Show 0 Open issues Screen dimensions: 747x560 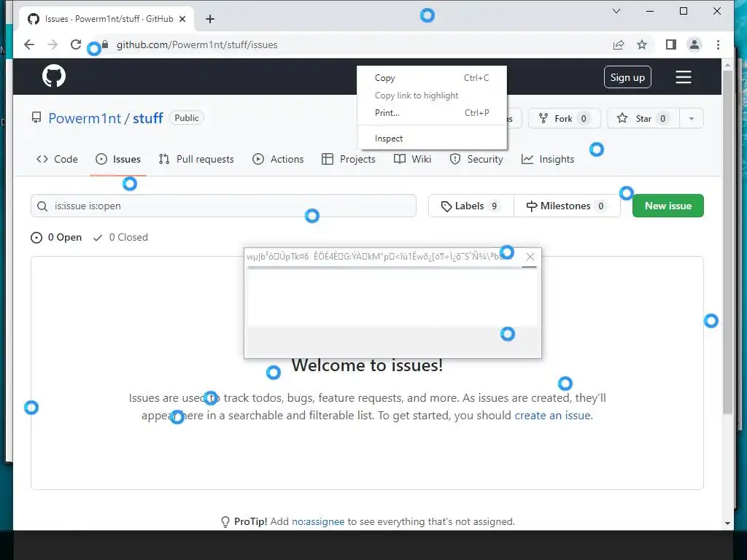pyautogui.click(x=56, y=237)
